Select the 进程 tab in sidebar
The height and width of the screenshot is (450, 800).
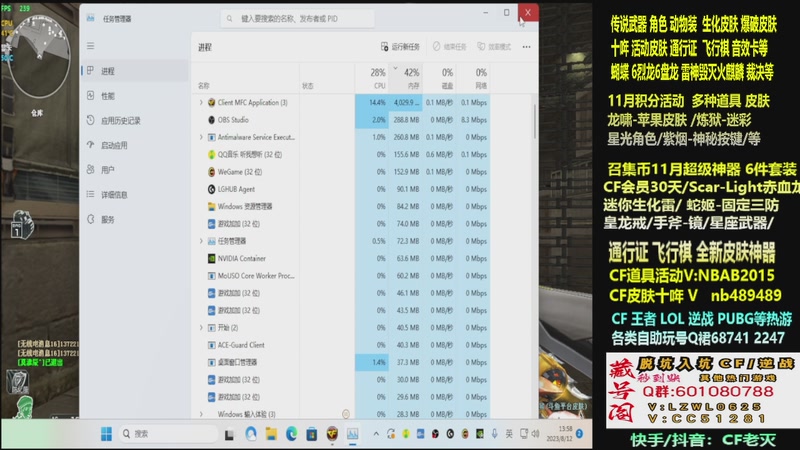[x=135, y=71]
